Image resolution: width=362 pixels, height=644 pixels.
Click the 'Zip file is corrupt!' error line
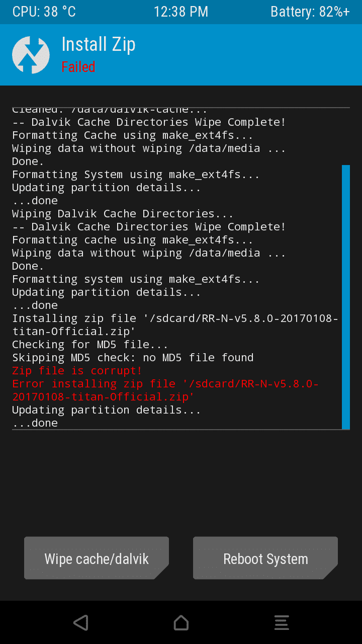77,371
